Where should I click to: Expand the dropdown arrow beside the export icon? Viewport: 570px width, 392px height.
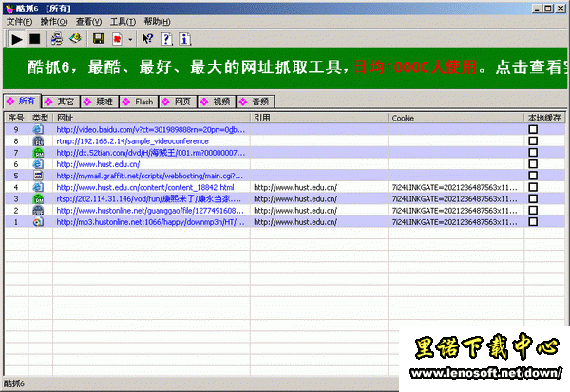(130, 39)
